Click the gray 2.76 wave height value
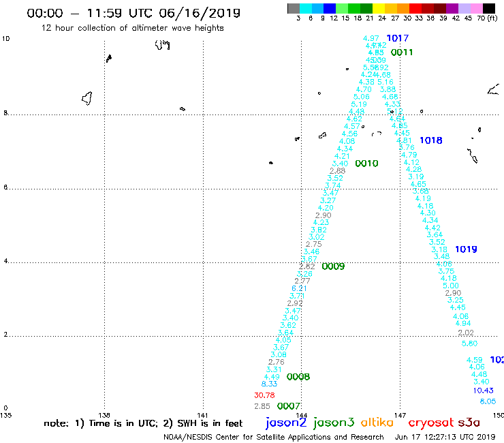Screen dimensions: 504x443 (x=276, y=362)
